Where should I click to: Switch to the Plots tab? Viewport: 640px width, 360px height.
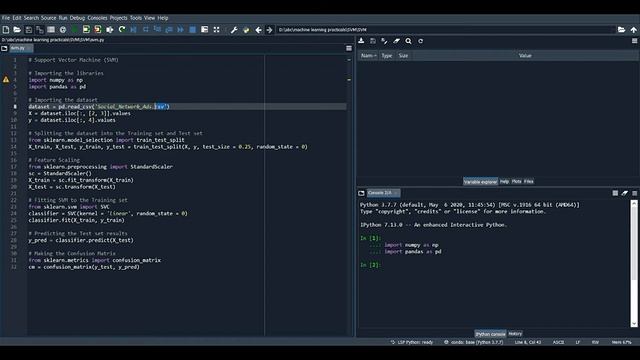click(517, 182)
